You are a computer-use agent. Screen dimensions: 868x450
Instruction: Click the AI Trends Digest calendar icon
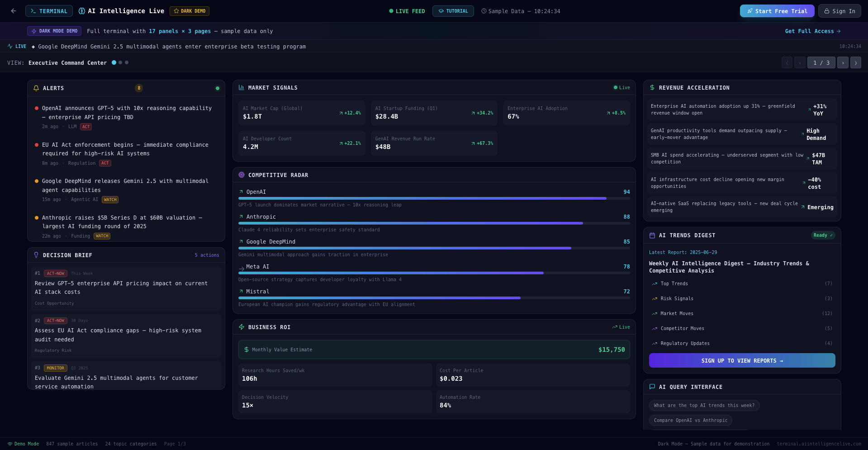tap(652, 235)
